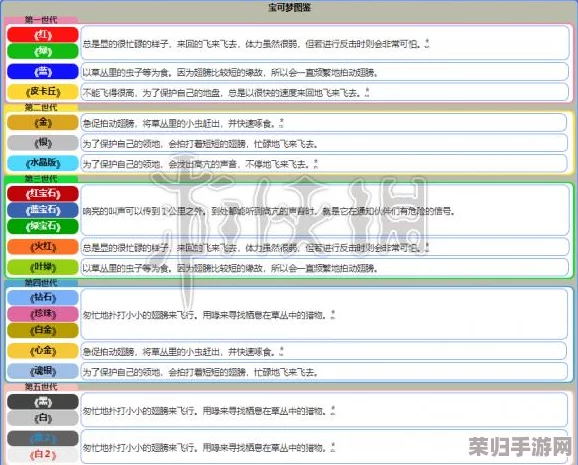Click the 宝可梦图鉴 table title
578x465 pixels.
coord(289,7)
